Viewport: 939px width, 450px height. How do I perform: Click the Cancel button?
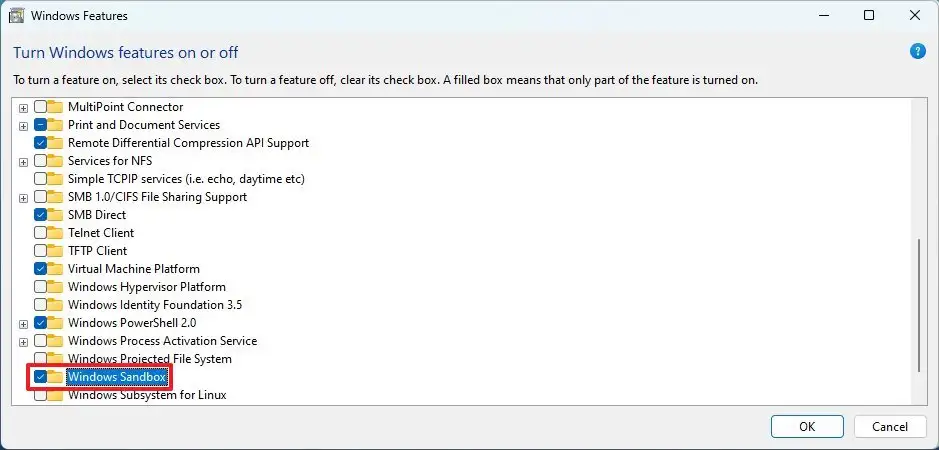(889, 426)
